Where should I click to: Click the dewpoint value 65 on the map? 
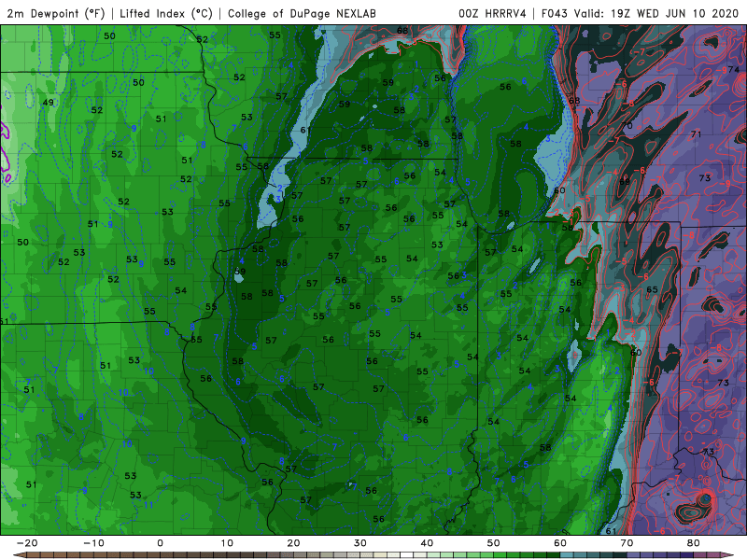click(652, 289)
